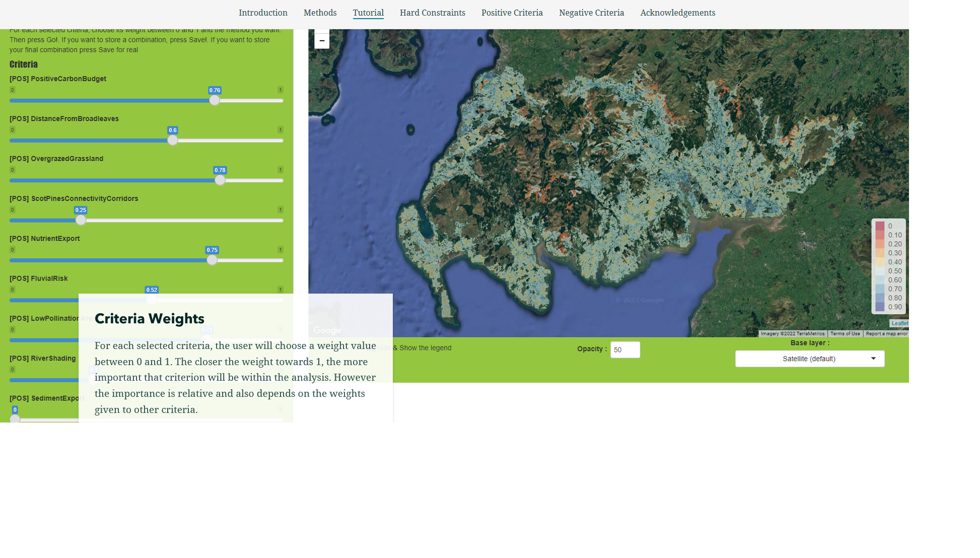Click the NutrientExport slider handle
The width and height of the screenshot is (980, 558).
tap(212, 260)
